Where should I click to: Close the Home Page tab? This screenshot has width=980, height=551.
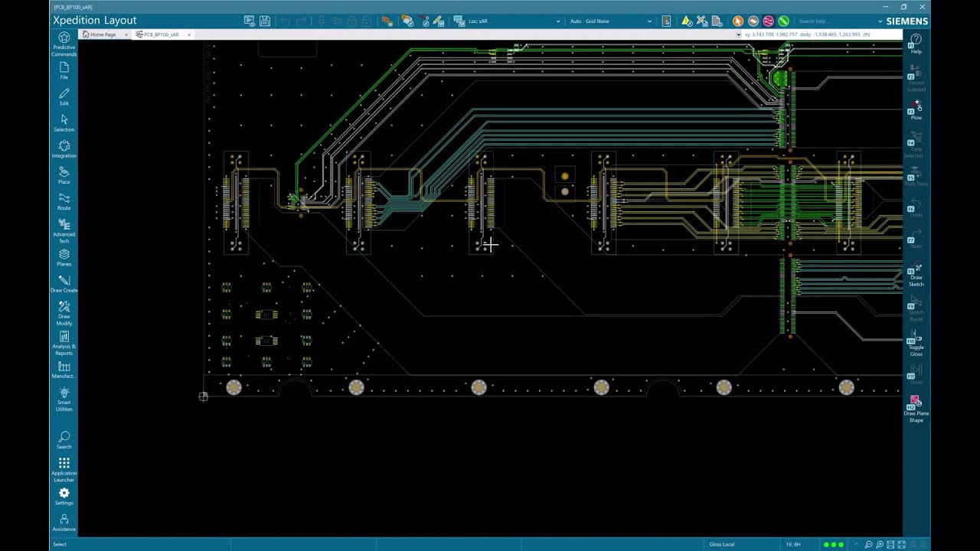click(126, 34)
